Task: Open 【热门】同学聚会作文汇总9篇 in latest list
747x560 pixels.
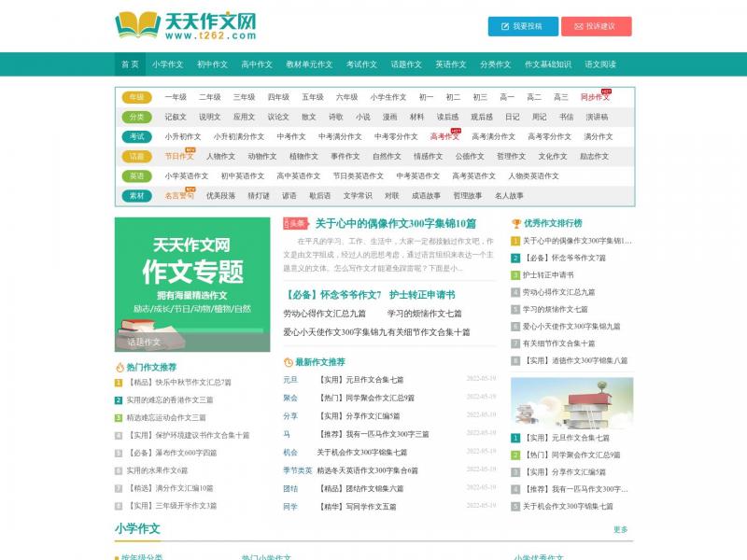Action: tap(366, 398)
